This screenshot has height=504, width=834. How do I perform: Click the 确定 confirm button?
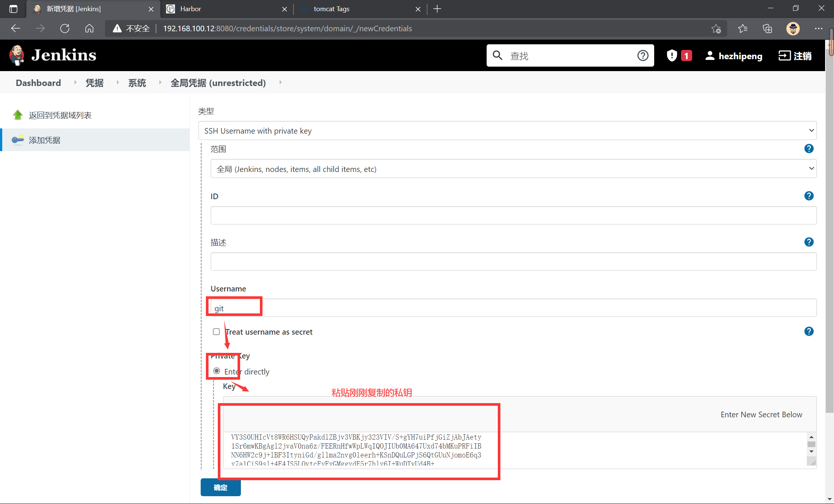click(x=220, y=488)
